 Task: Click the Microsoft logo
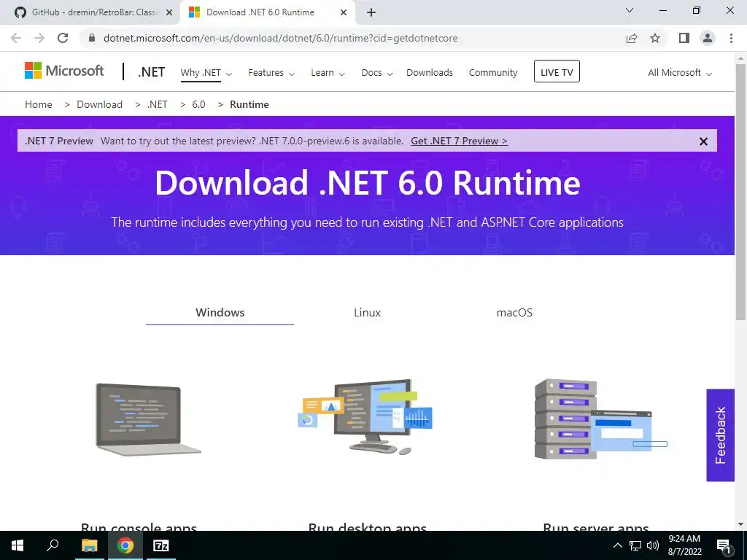64,71
